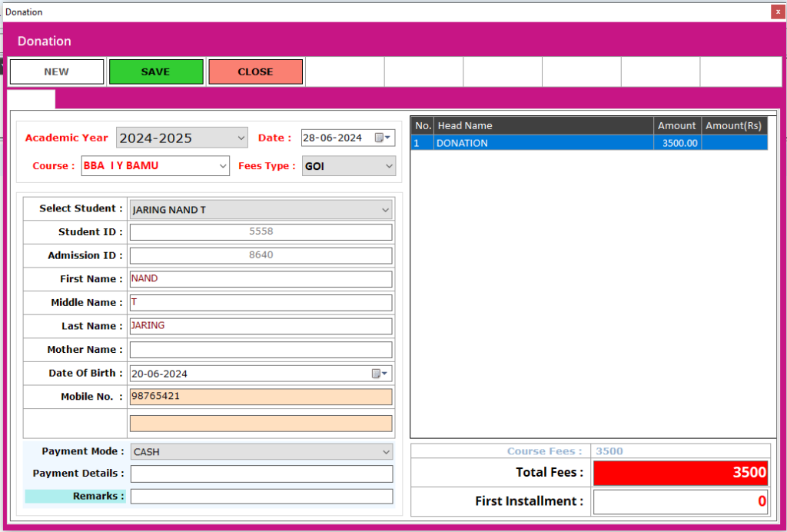The height and width of the screenshot is (532, 787).
Task: Click into the Mother Name field
Action: tap(261, 350)
